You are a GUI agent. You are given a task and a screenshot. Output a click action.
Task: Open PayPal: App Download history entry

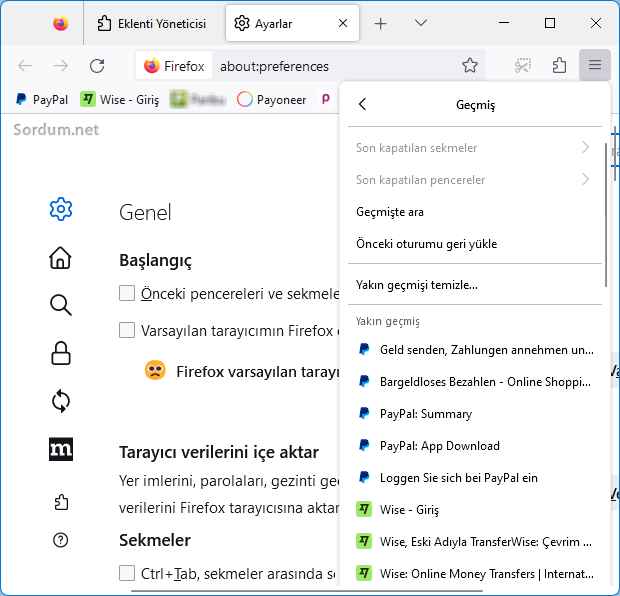pos(474,446)
